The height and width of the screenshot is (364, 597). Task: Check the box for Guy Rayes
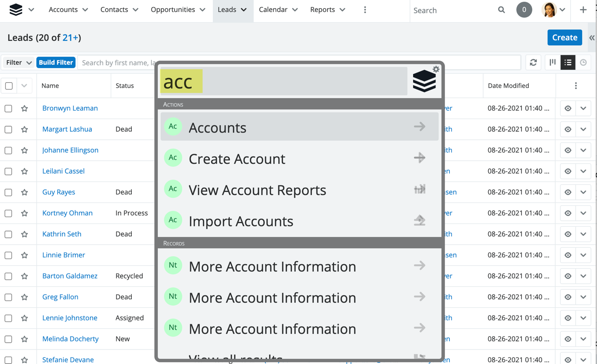tap(9, 192)
